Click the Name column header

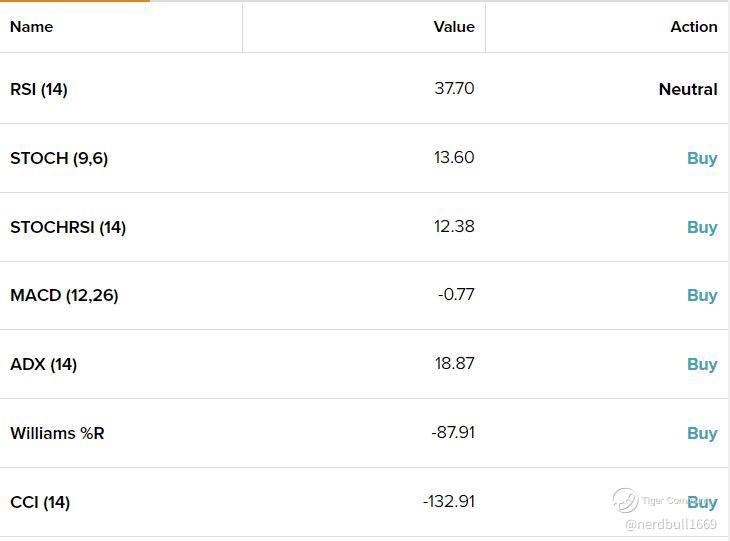click(x=32, y=27)
